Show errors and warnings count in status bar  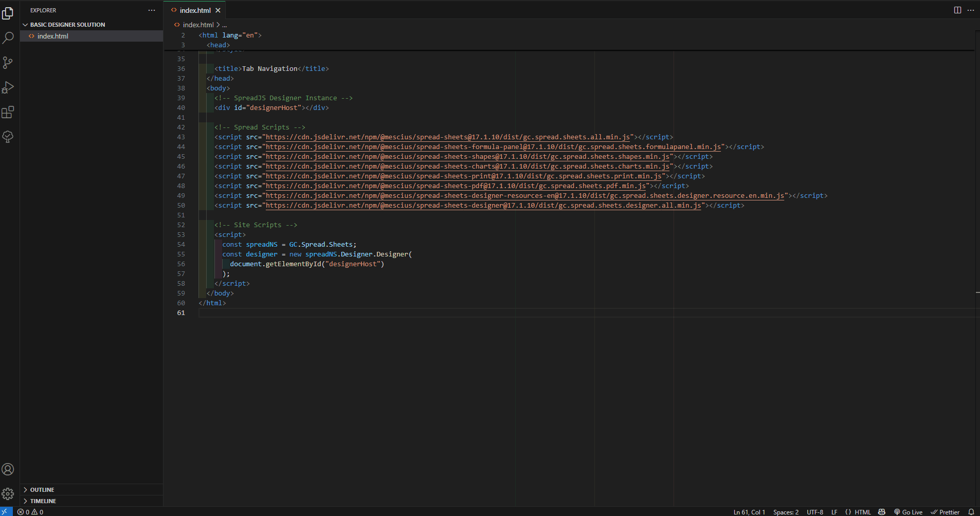point(30,512)
